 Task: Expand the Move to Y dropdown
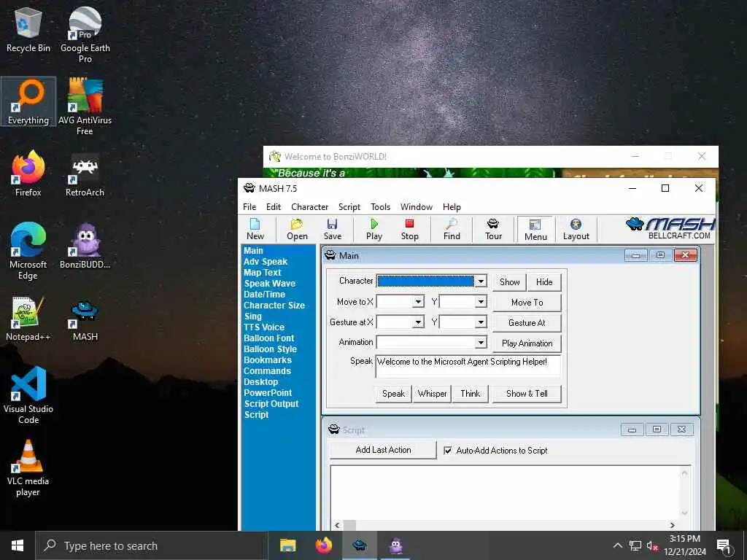tap(481, 302)
